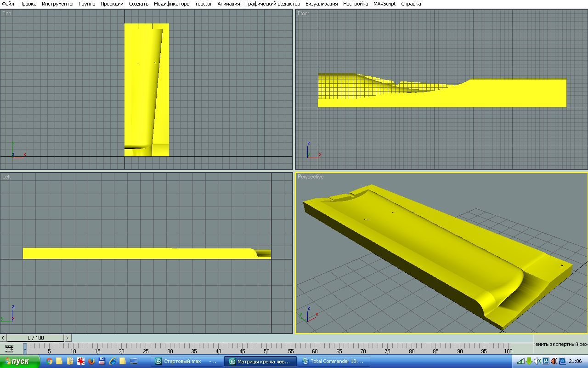
Task: Open the Создать menu
Action: [138, 4]
